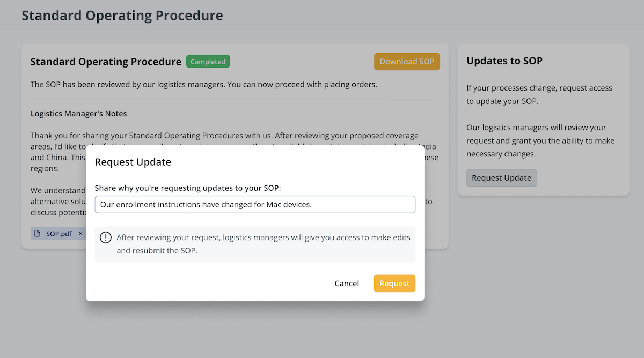Image resolution: width=644 pixels, height=358 pixels.
Task: Click the 'Share why you're requesting updates' label
Action: 188,188
